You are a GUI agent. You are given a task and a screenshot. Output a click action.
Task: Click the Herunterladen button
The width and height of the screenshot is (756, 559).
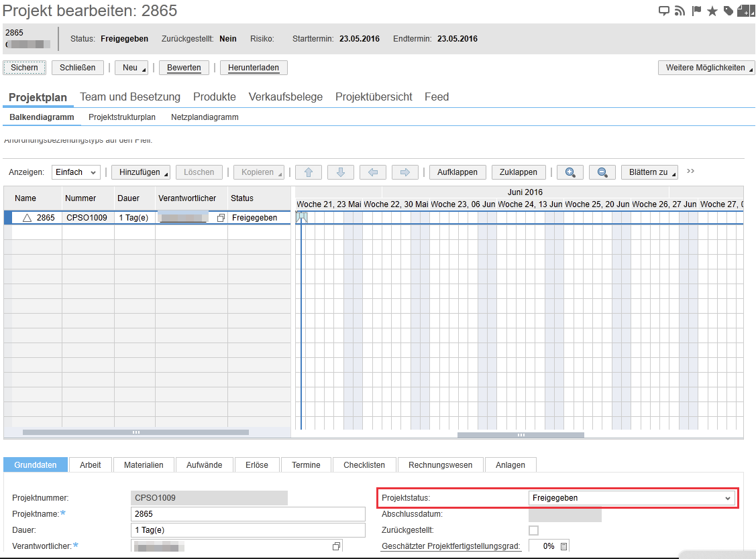pyautogui.click(x=254, y=68)
